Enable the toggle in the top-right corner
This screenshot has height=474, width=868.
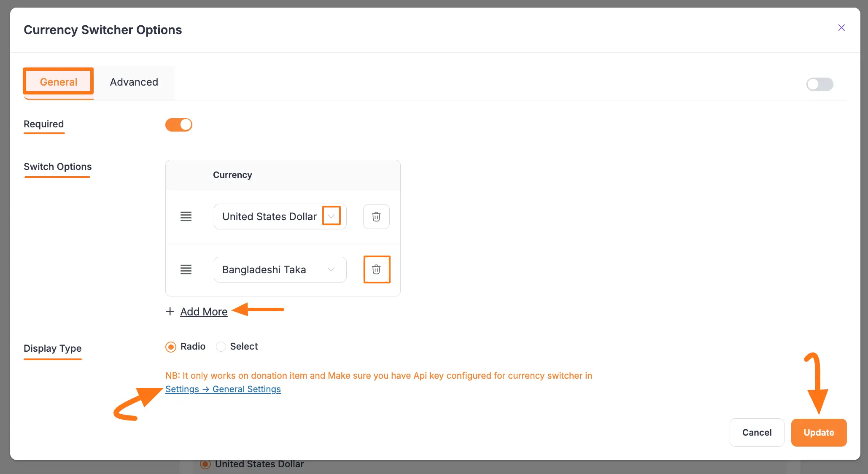pyautogui.click(x=819, y=84)
